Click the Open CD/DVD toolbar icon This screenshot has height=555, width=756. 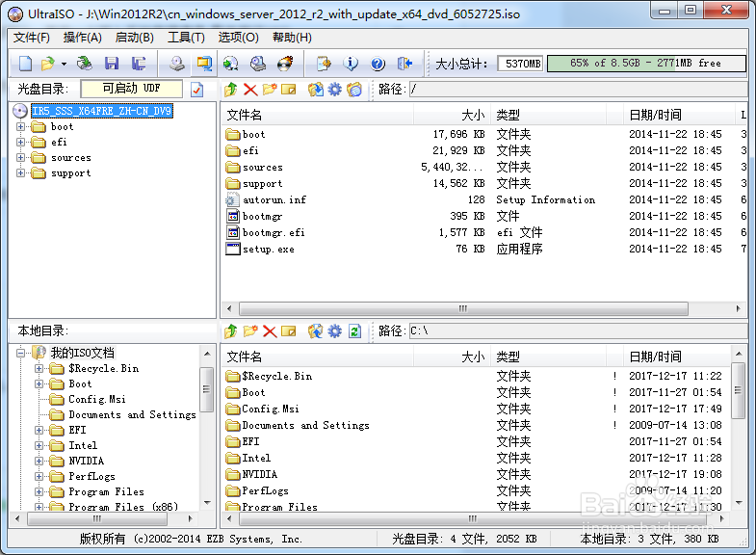tap(85, 64)
